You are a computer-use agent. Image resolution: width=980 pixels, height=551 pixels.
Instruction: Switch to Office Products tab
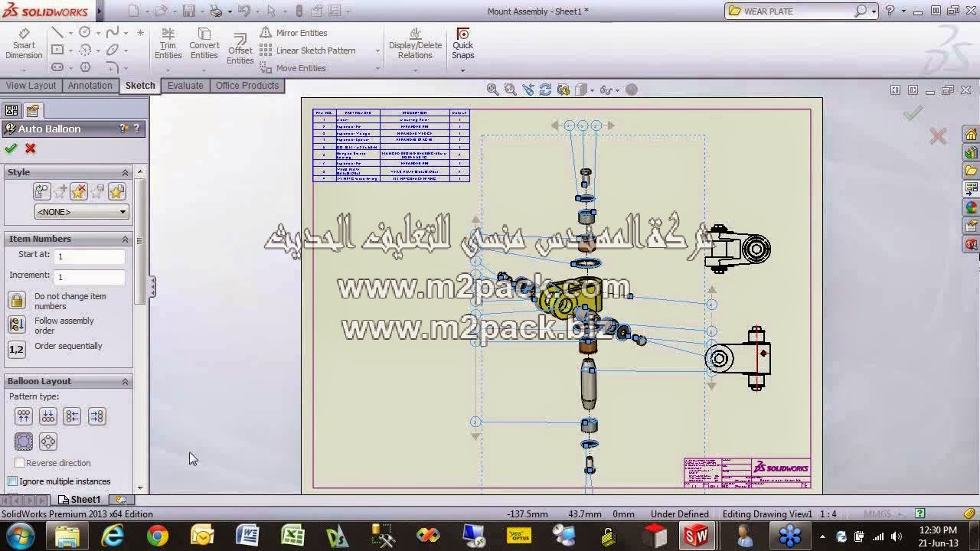tap(247, 86)
